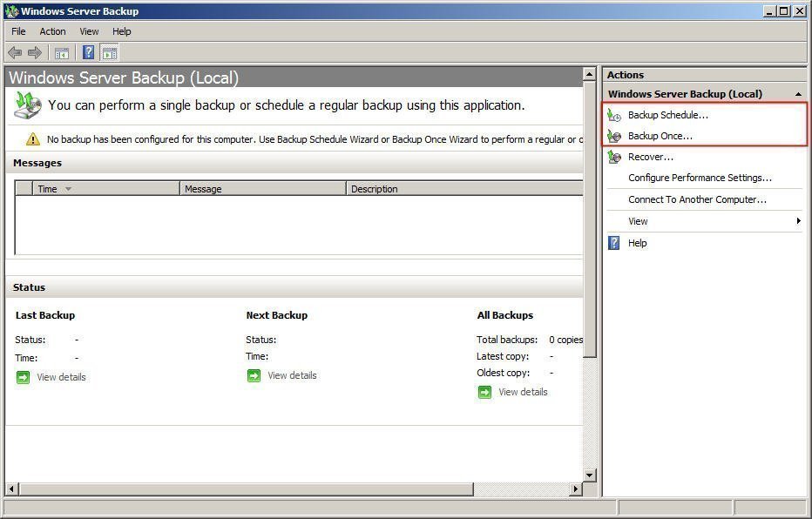Image resolution: width=812 pixels, height=519 pixels.
Task: Click the yellow warning icon
Action: (x=32, y=138)
